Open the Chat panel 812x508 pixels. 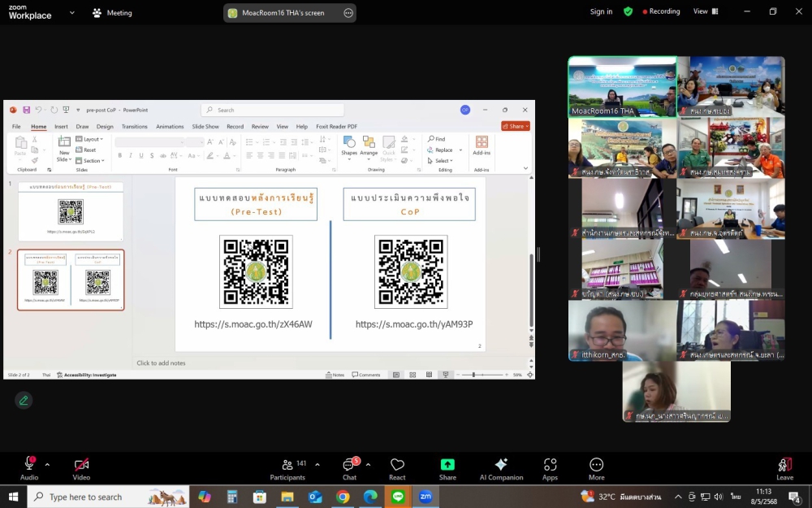(349, 467)
